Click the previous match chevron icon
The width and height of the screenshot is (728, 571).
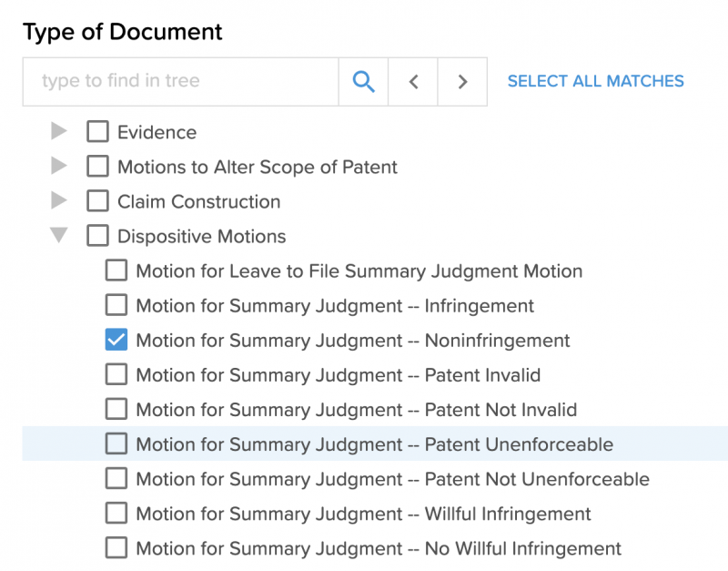click(413, 81)
